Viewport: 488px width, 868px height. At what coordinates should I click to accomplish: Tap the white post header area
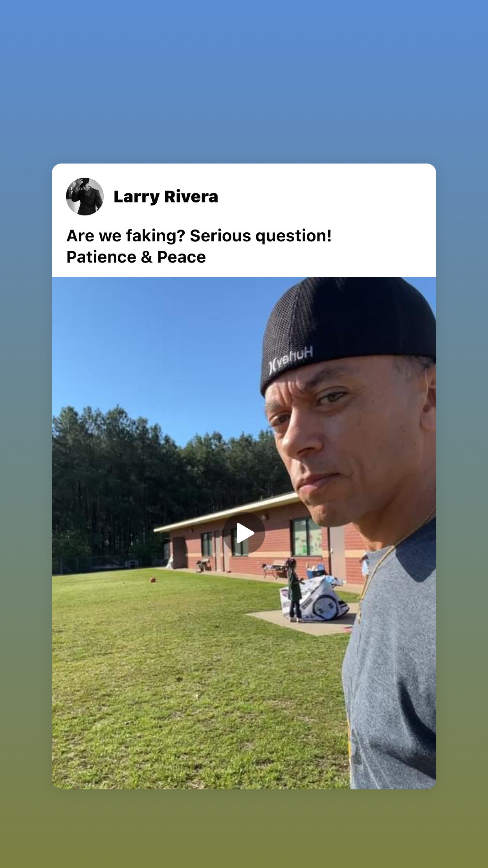pyautogui.click(x=244, y=220)
